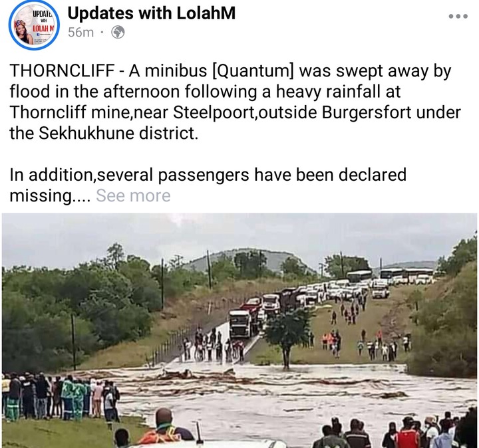Image resolution: width=479 pixels, height=448 pixels.
Task: Expand post text with See more
Action: pyautogui.click(x=133, y=195)
